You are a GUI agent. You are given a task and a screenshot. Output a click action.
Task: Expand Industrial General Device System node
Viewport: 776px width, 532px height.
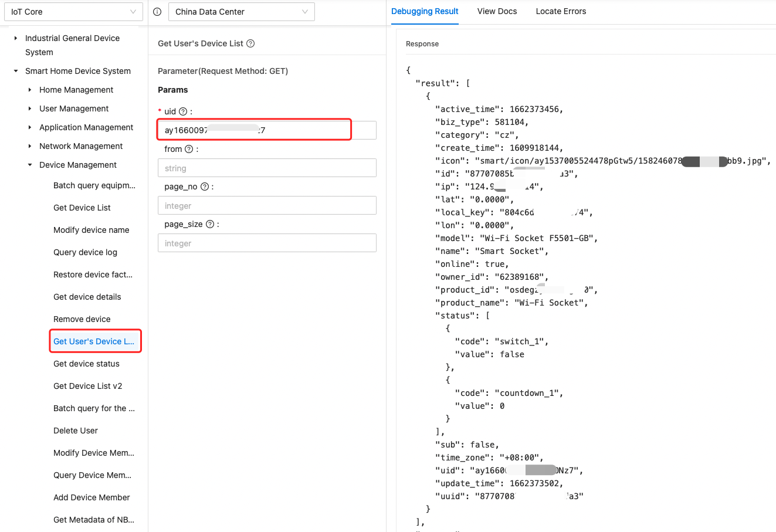pyautogui.click(x=16, y=38)
